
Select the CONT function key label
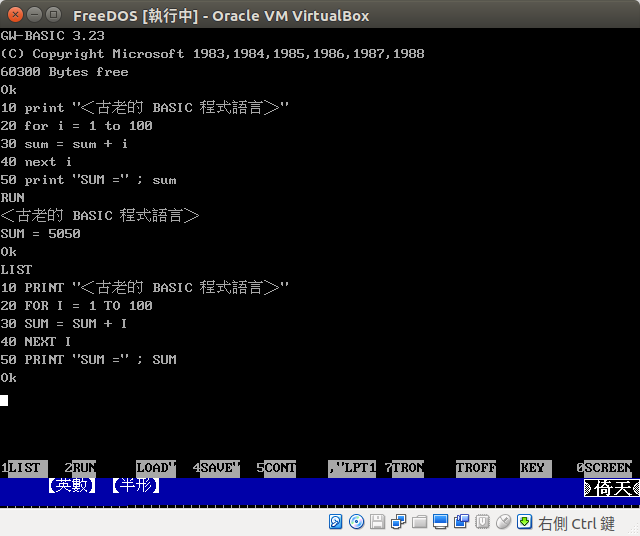point(280,468)
